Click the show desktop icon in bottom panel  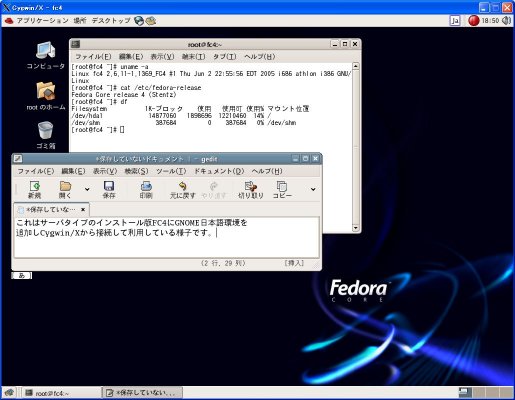pyautogui.click(x=9, y=393)
